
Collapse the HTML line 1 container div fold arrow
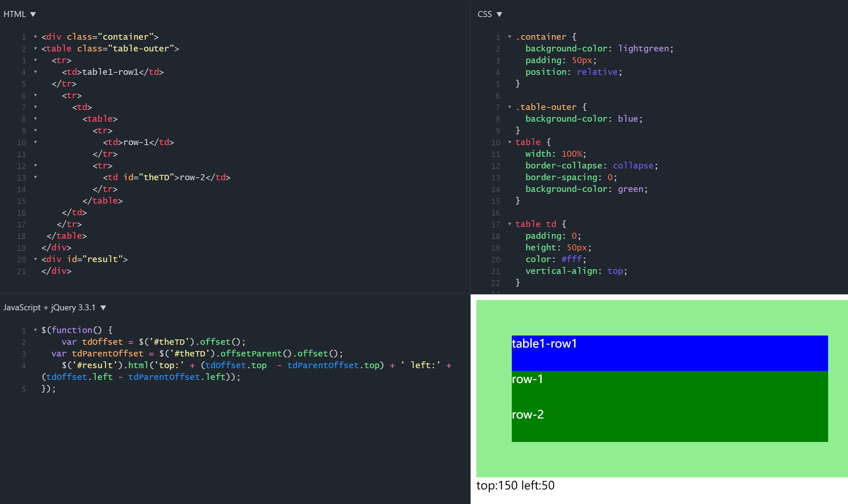(35, 37)
